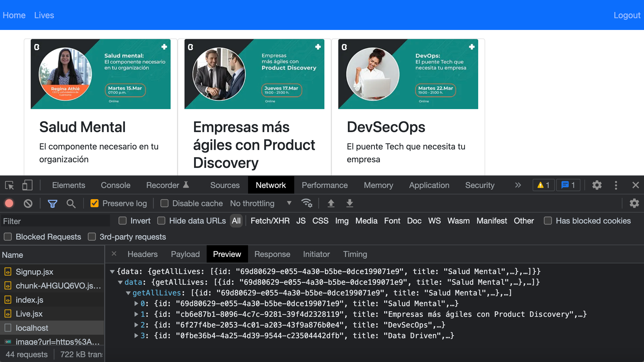Image resolution: width=644 pixels, height=362 pixels.
Task: Click the clear network log icon
Action: [28, 203]
